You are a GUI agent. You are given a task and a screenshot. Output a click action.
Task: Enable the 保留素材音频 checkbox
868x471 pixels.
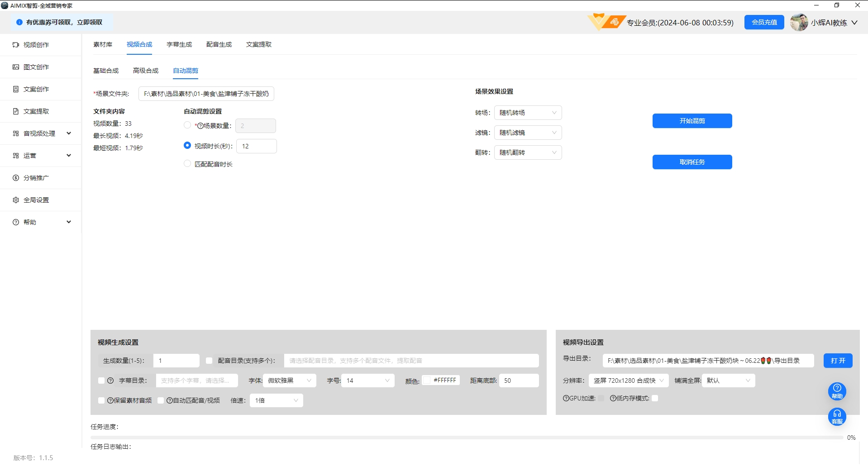(101, 400)
